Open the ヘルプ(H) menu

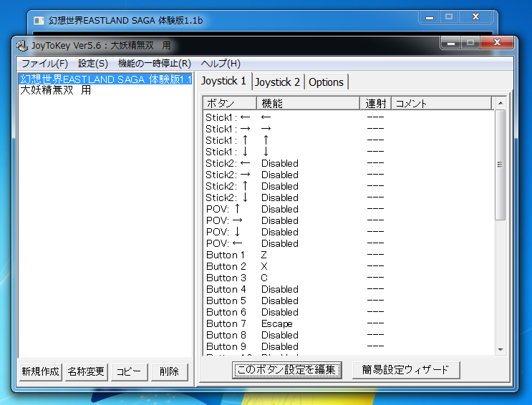tap(221, 64)
